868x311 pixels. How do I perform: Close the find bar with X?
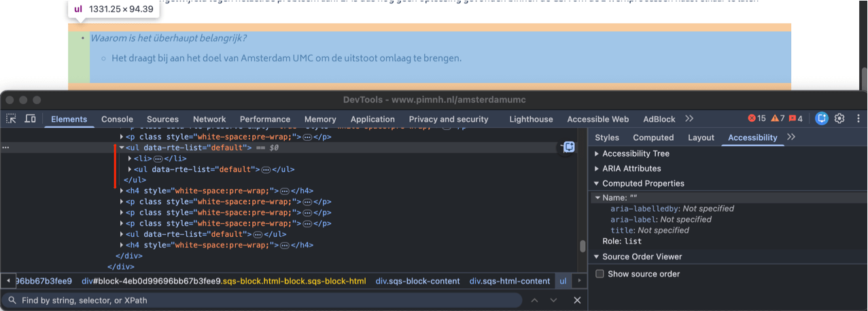click(577, 300)
